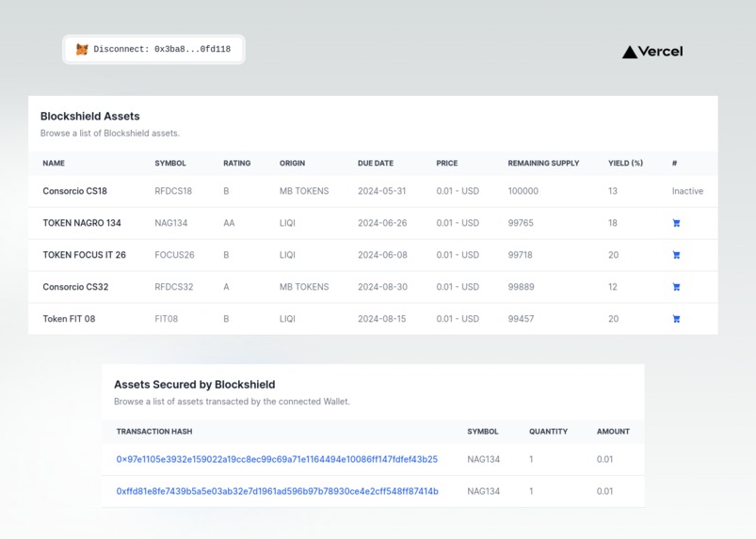
Task: Open transaction hash starting 0x97e1105e
Action: 277,459
